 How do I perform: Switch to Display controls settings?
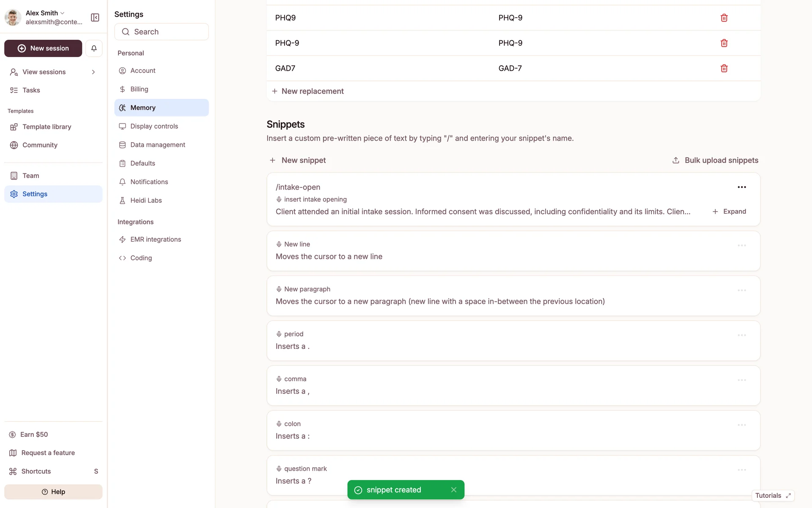154,126
